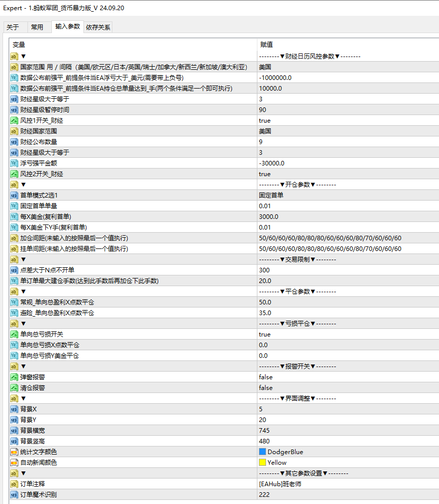Click the Yellow color swatch
Screen dimensions: 439x504
262,463
